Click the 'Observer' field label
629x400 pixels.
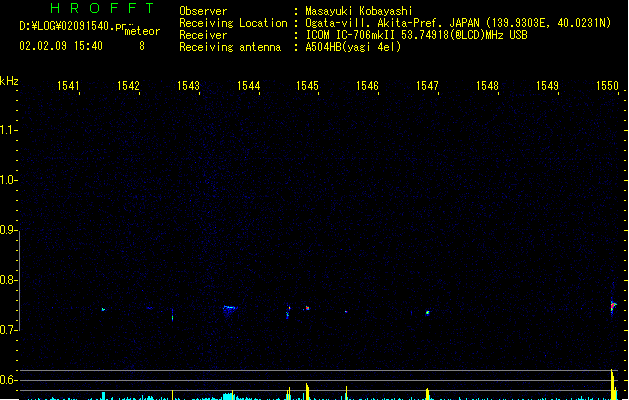pos(203,11)
